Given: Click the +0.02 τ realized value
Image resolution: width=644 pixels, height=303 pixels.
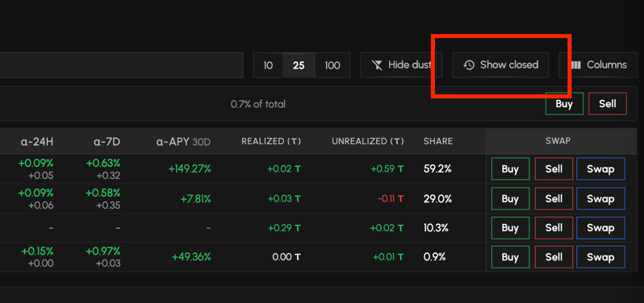Looking at the screenshot, I should [x=284, y=169].
